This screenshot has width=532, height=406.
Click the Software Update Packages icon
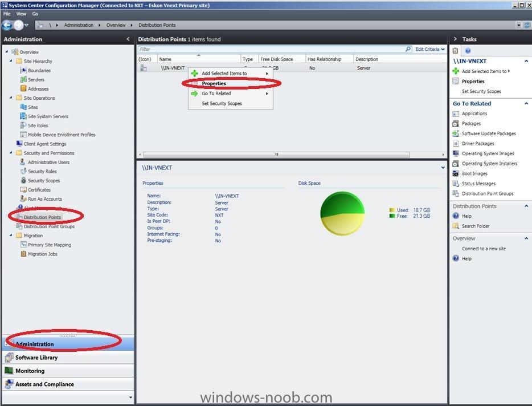tap(456, 133)
